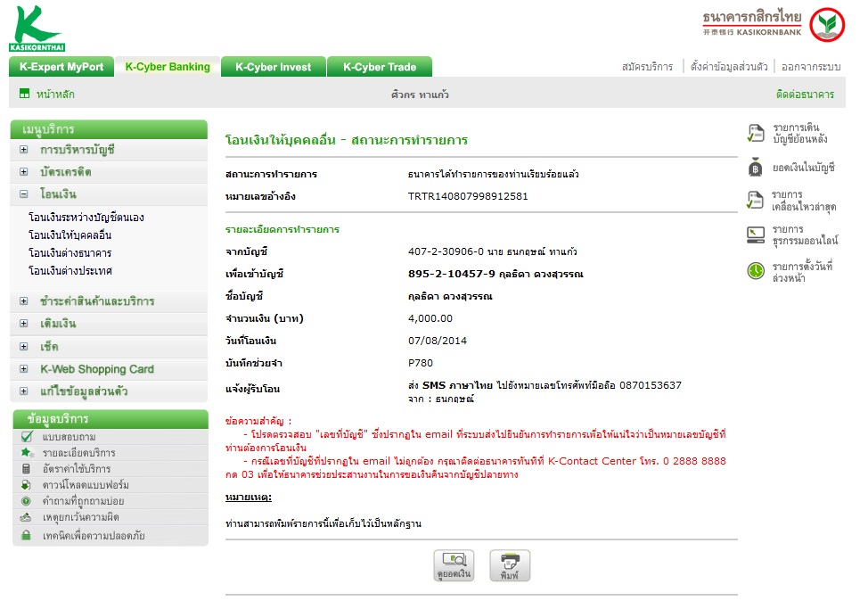
Task: Click the questionnaire checkmark icon (แบบสอบถาม)
Action: (x=27, y=437)
